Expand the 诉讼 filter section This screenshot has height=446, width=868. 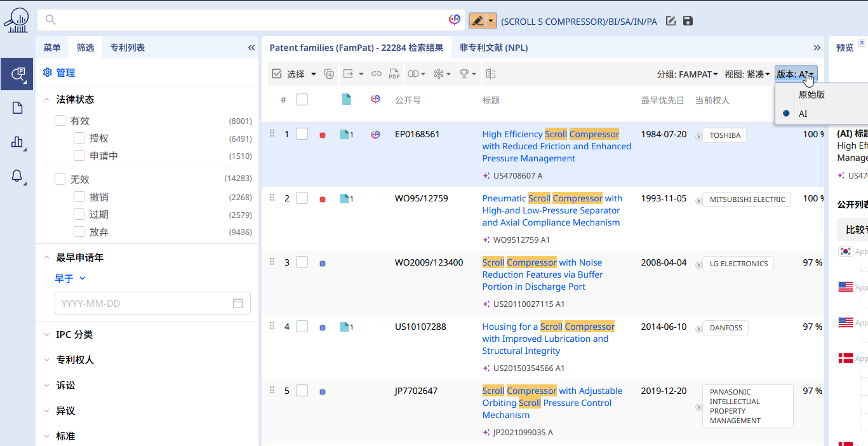(46, 386)
